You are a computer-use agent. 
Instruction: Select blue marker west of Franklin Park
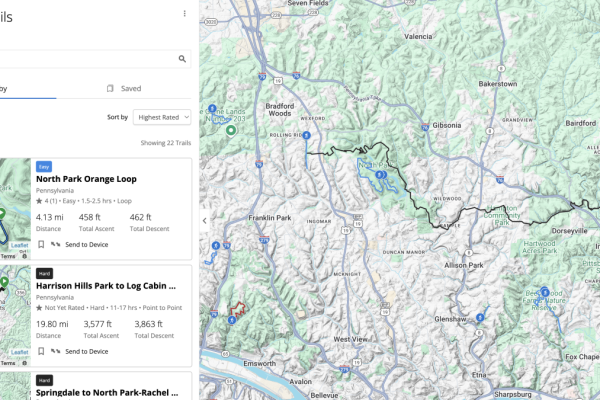216,245
